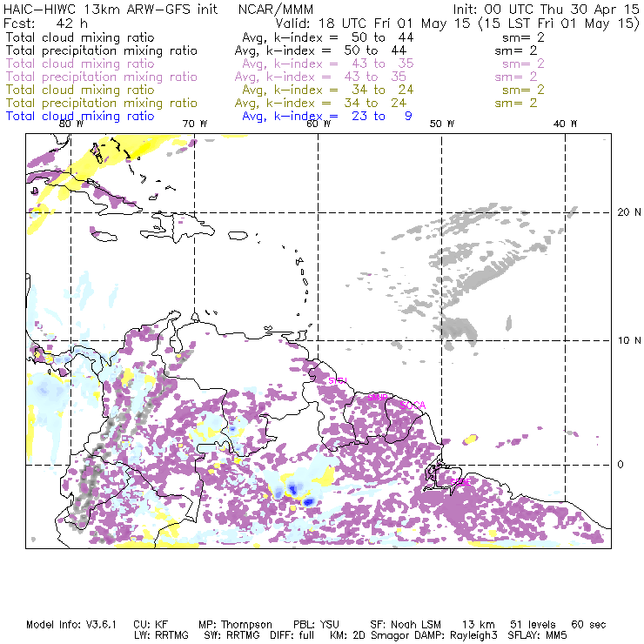Click the '60 W' longitude label

click(x=319, y=124)
